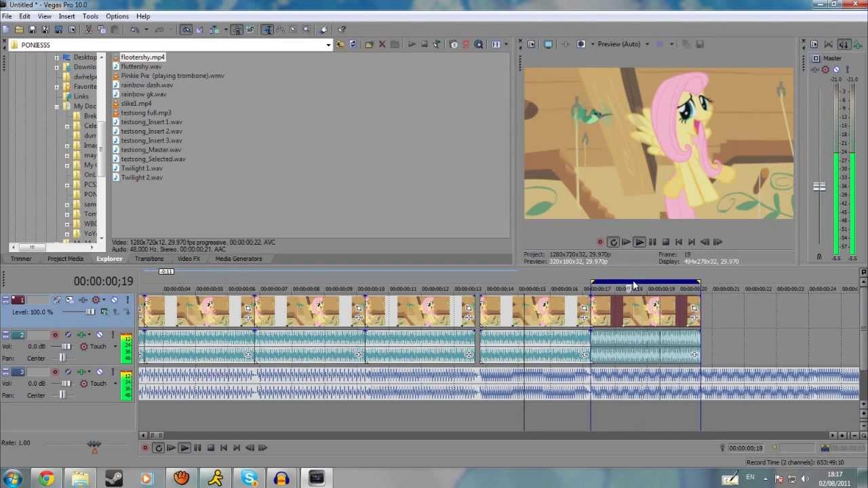The height and width of the screenshot is (488, 868).
Task: Click Stop in the preview window
Action: (x=665, y=242)
